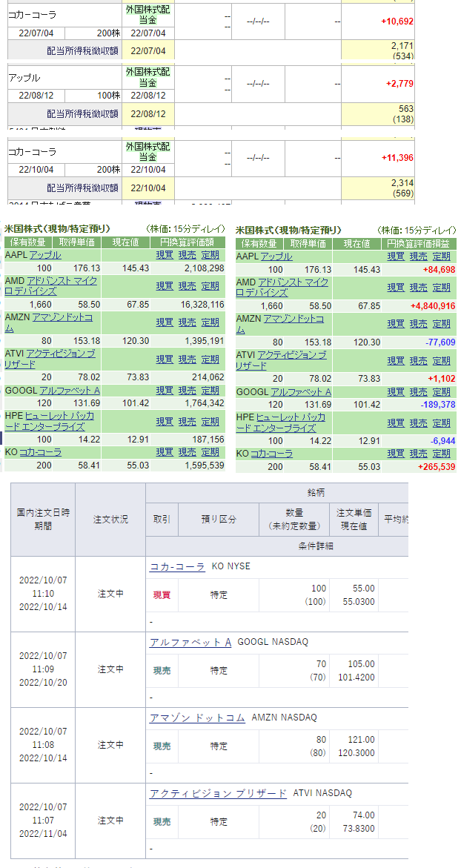Click the 国内注文日時 期間 column header
The width and height of the screenshot is (461, 868).
point(42,519)
